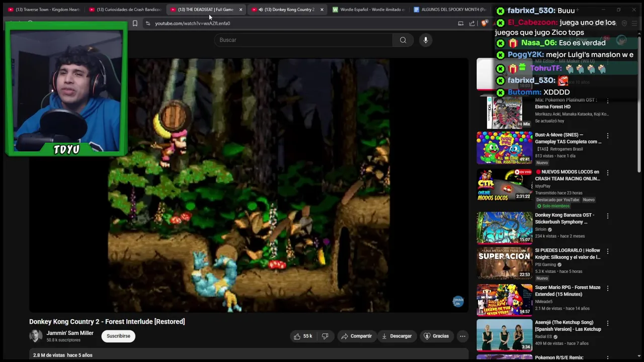This screenshot has width=644, height=362.
Task: Click the channel watermark on the video
Action: pos(458,301)
